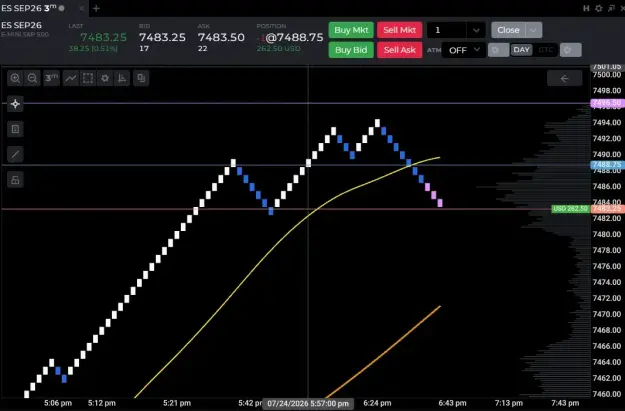This screenshot has width=625, height=411.
Task: Open indicators icon in chart toolbar
Action: tap(122, 78)
